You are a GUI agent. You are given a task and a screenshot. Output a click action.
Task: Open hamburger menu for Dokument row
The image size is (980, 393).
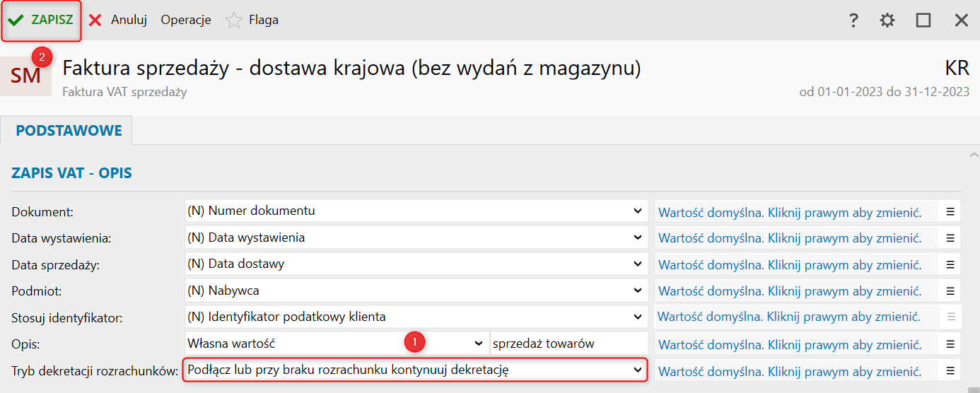[950, 211]
